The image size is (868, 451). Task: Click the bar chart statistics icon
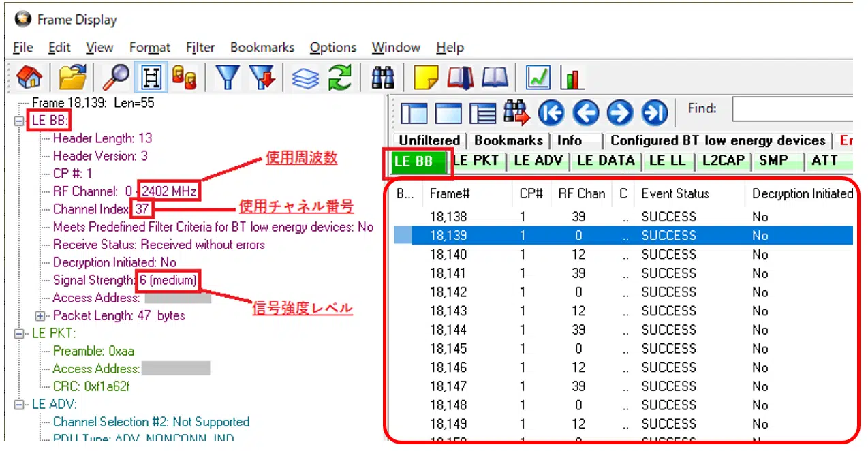click(572, 78)
